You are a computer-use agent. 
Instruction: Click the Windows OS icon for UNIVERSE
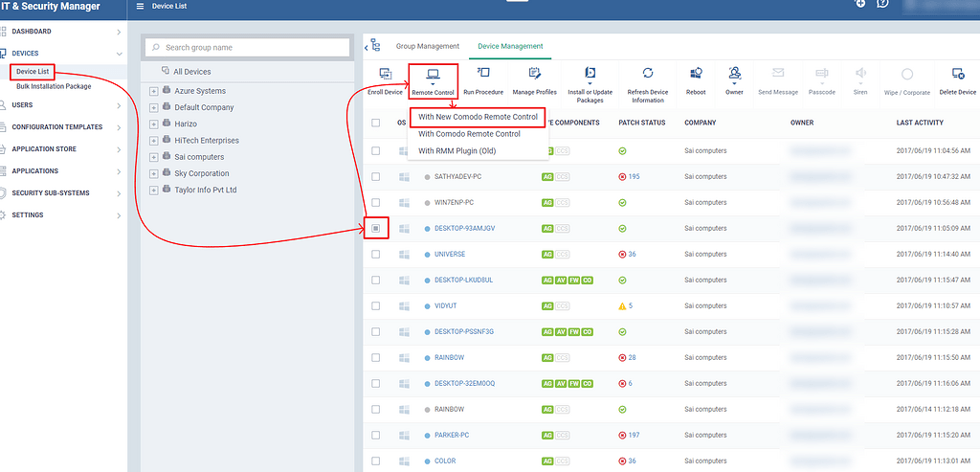(404, 255)
